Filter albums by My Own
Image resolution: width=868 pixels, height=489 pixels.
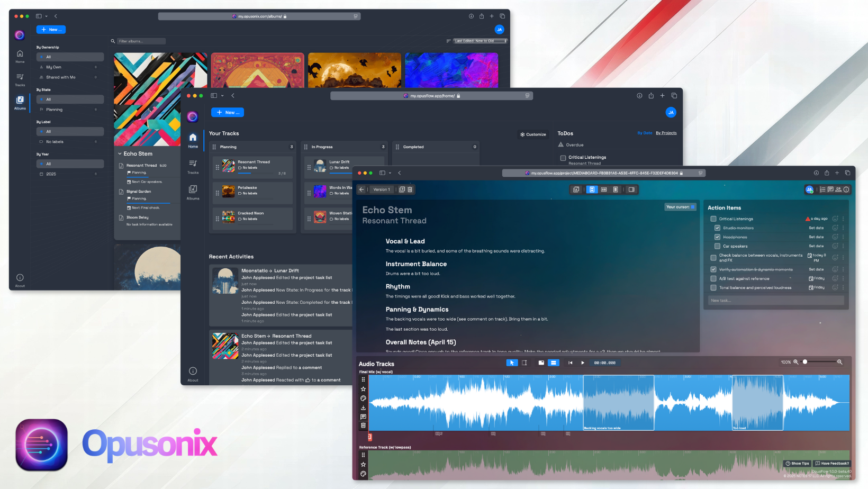70,67
